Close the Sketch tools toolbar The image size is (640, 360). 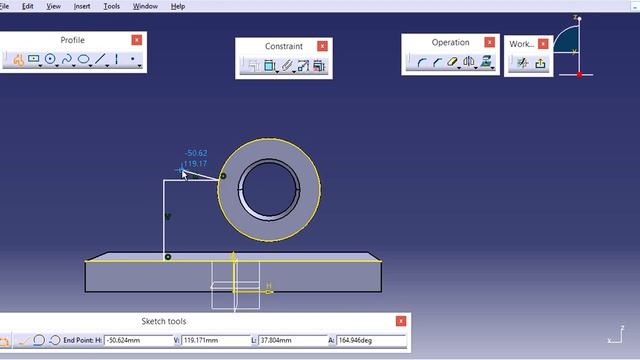pyautogui.click(x=401, y=321)
